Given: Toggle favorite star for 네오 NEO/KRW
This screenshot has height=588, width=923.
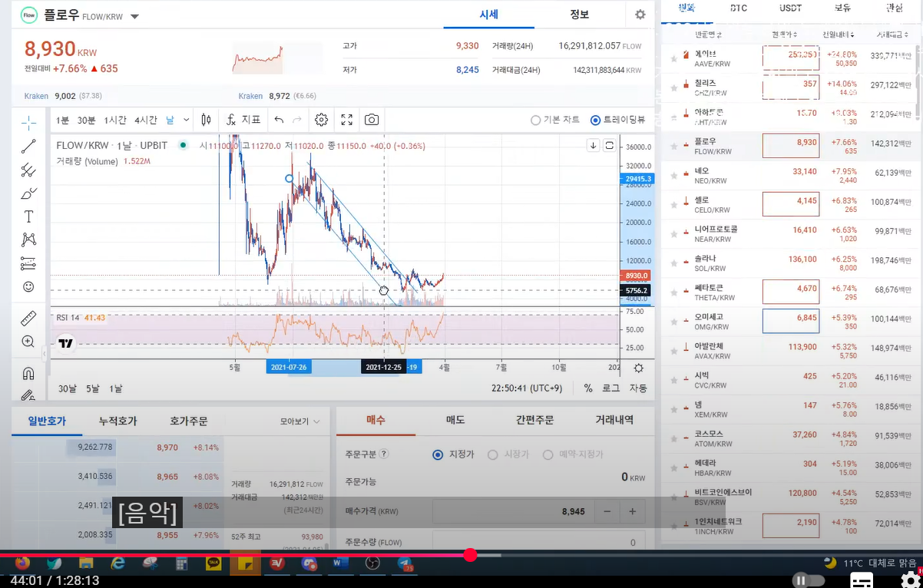Looking at the screenshot, I should coord(674,174).
